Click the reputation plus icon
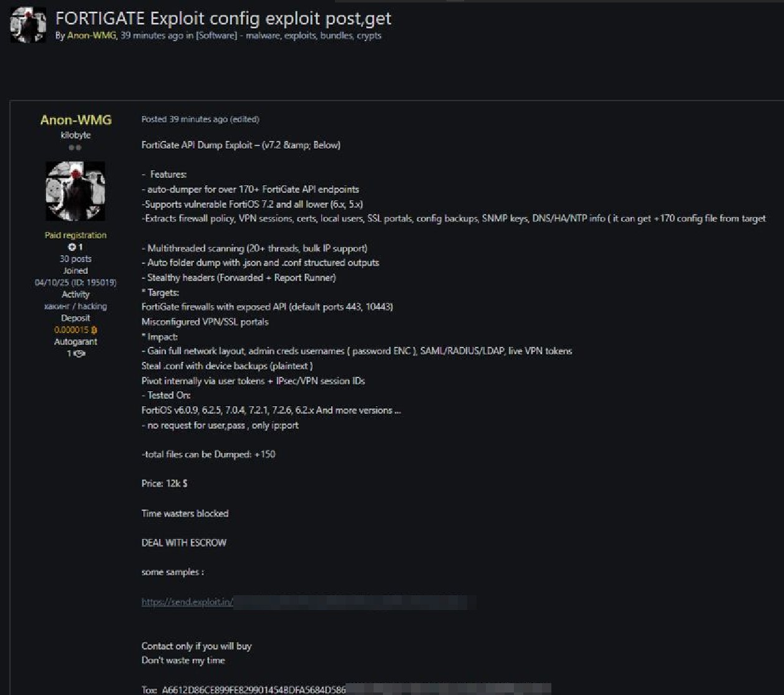This screenshot has width=784, height=695. tap(72, 247)
